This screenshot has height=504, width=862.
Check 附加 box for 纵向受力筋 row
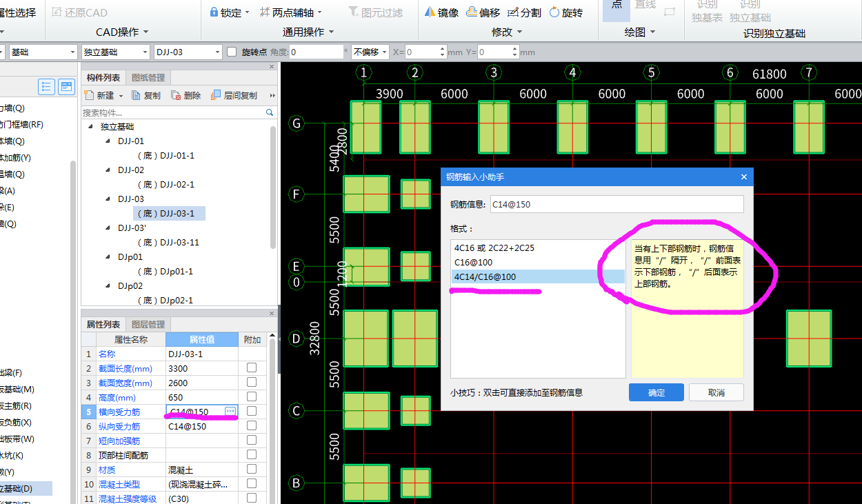[252, 425]
